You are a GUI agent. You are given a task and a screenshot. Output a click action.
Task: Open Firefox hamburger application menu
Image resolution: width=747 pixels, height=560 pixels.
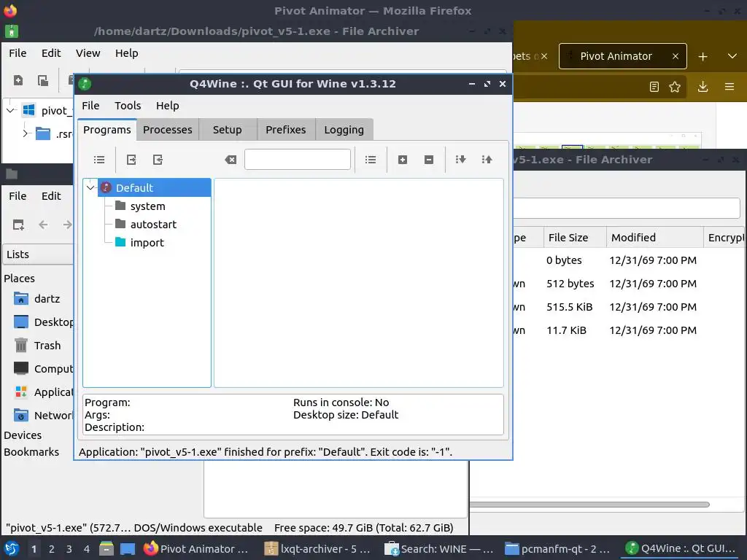[x=729, y=87]
